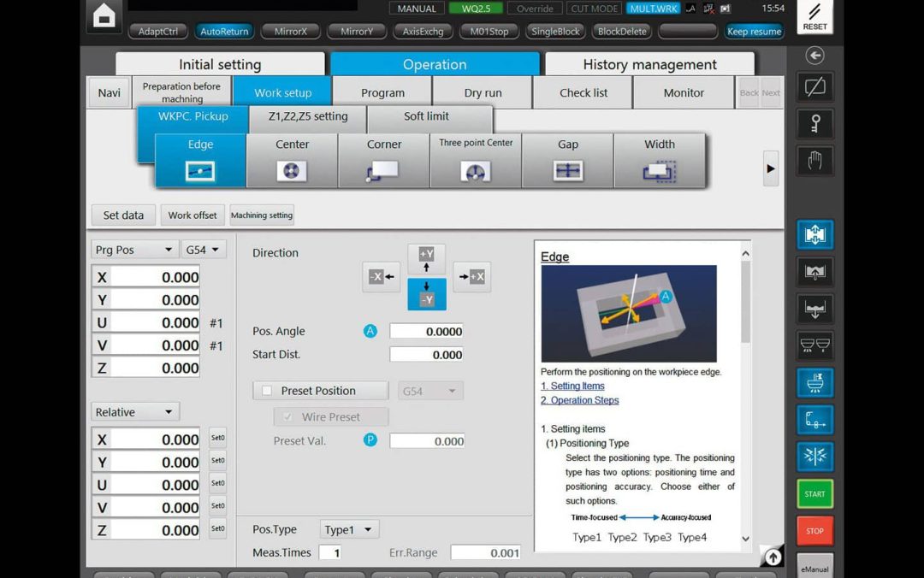Screen dimensions: 924x578
Task: Switch to the Initial setting tab
Action: [220, 64]
